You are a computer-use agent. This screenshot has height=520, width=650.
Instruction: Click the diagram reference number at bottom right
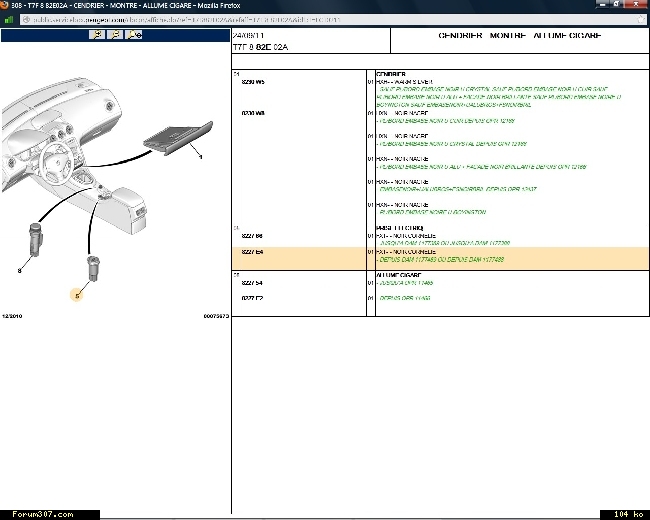[216, 316]
